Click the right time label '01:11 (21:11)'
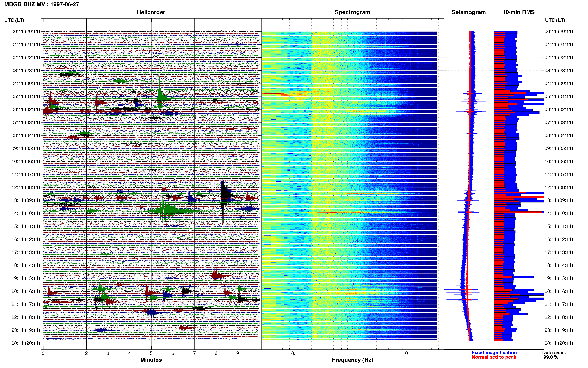Image resolution: width=588 pixels, height=368 pixels. 559,44
